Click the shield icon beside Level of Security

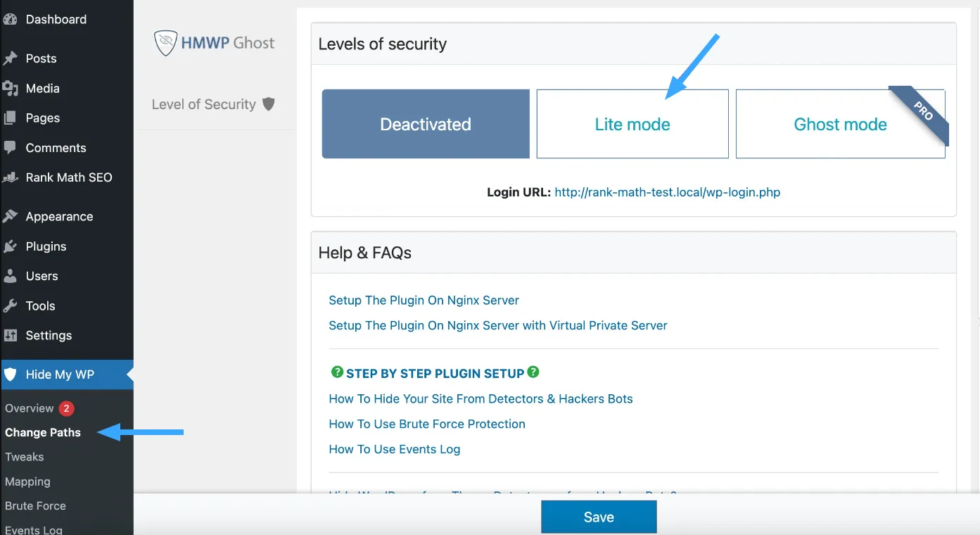pos(268,104)
